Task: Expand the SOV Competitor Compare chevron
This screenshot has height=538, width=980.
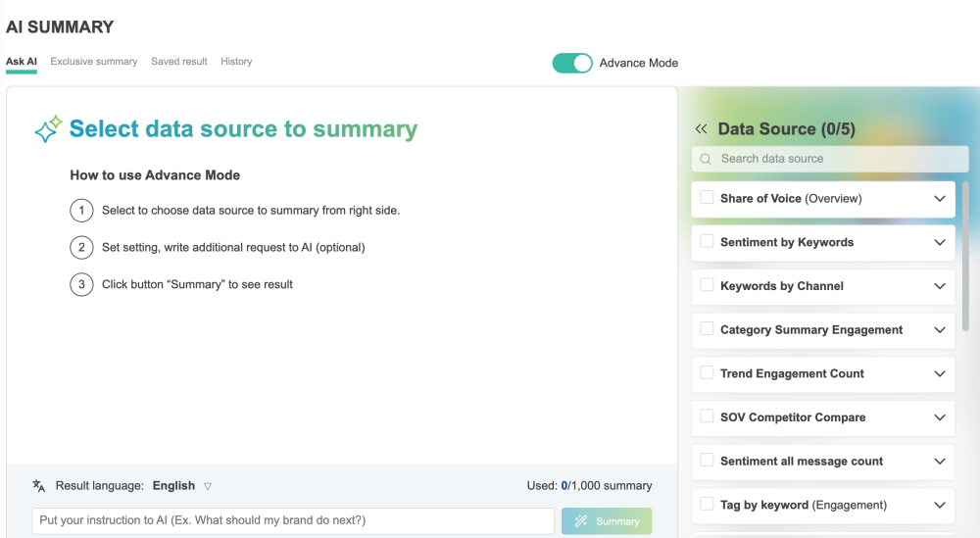Action: tap(940, 417)
